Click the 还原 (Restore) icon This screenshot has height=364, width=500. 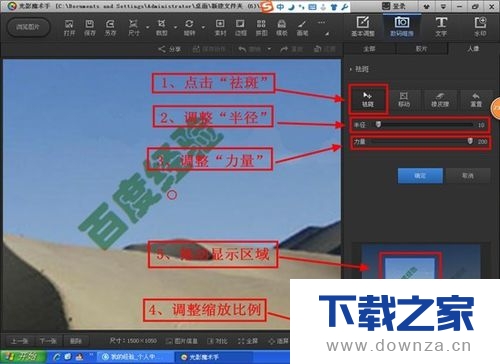click(x=324, y=49)
